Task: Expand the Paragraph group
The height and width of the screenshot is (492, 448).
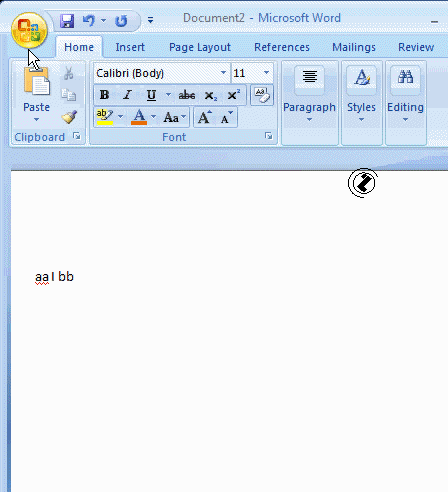Action: [309, 103]
